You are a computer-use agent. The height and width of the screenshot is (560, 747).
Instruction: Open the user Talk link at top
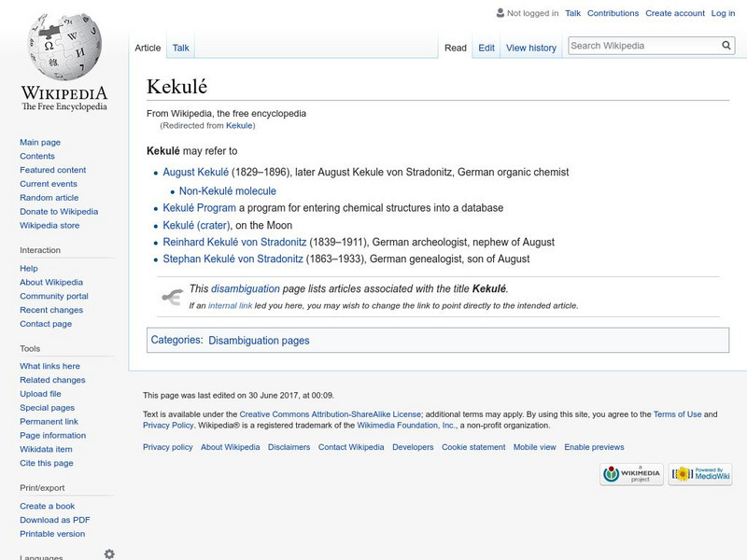(572, 13)
